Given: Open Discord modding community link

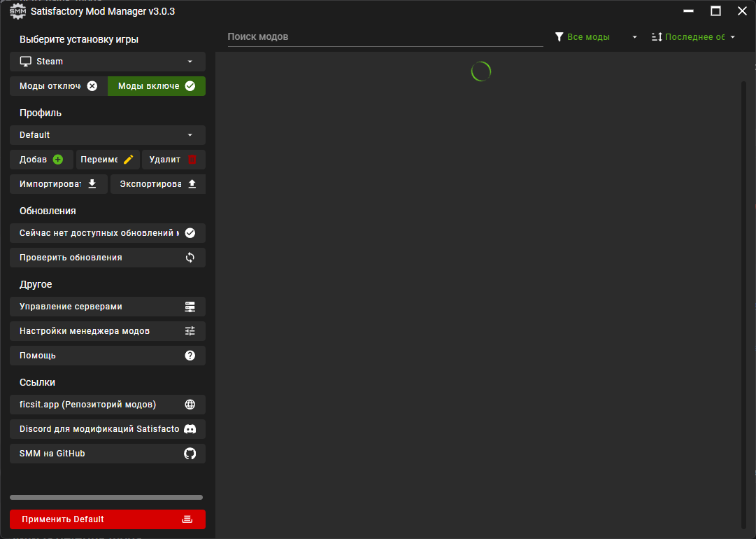Looking at the screenshot, I should tap(108, 429).
